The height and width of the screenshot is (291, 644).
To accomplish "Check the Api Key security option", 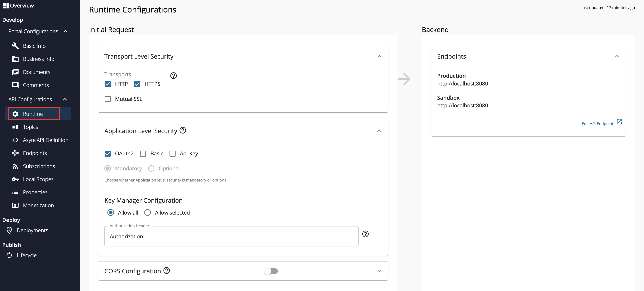I will click(x=173, y=153).
